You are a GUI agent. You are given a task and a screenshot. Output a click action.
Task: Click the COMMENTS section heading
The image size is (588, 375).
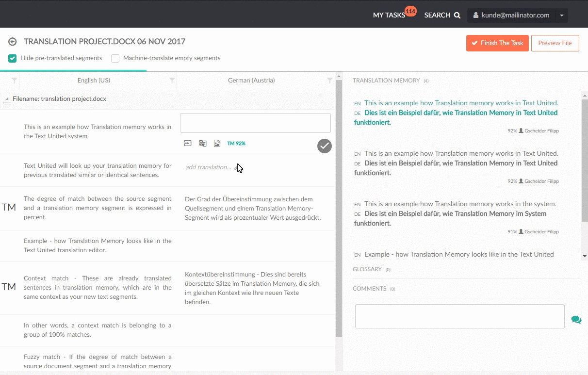pyautogui.click(x=370, y=289)
